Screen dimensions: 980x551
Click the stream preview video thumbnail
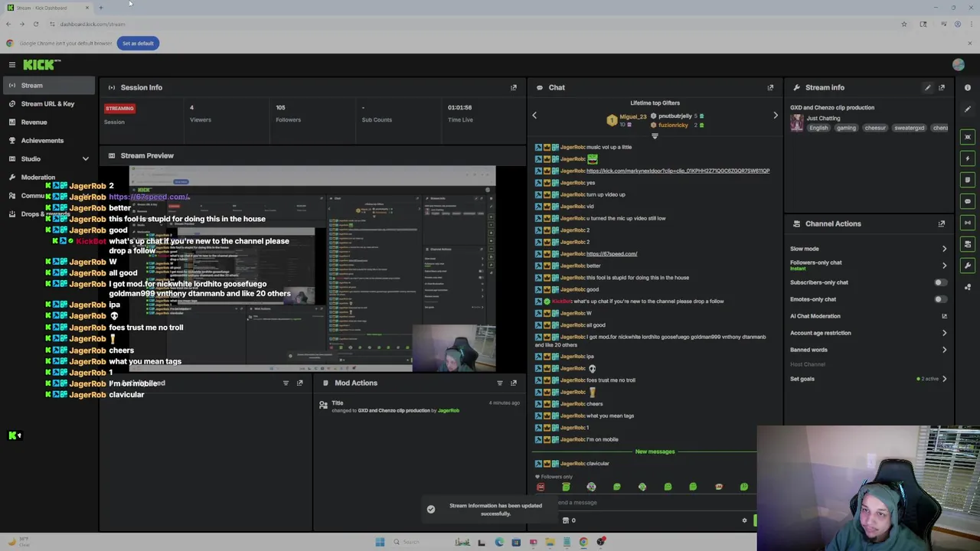[x=312, y=269]
